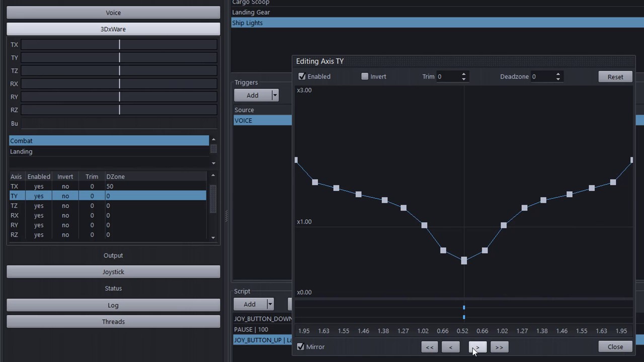Toggle the Mirror checkbox

click(300, 347)
